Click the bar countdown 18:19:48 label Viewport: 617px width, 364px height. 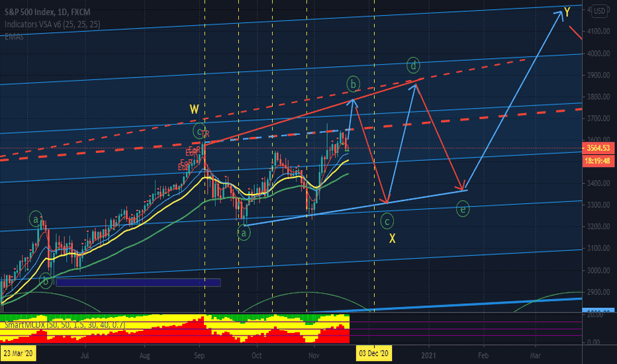[x=598, y=161]
